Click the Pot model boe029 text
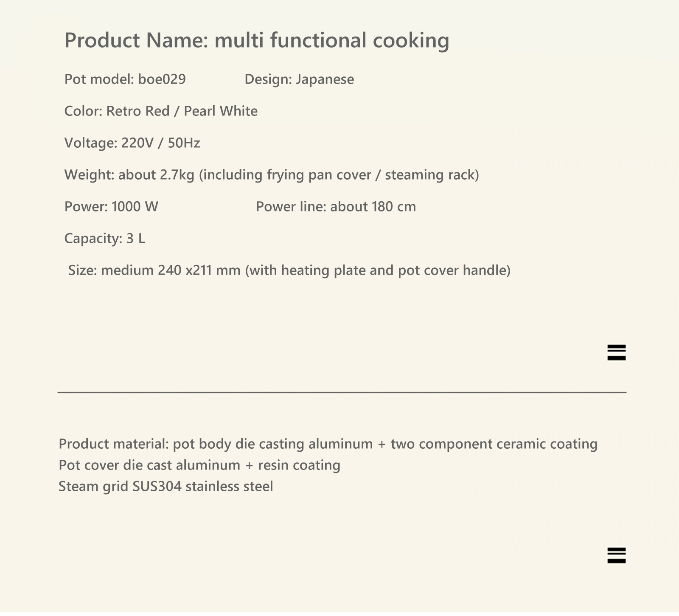Viewport: 679px width, 616px height. click(x=125, y=79)
